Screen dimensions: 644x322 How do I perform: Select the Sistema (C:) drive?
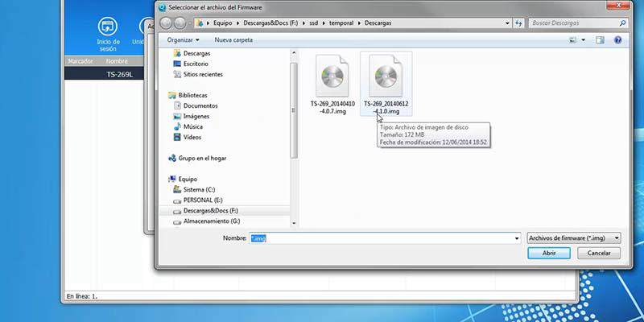tap(194, 190)
